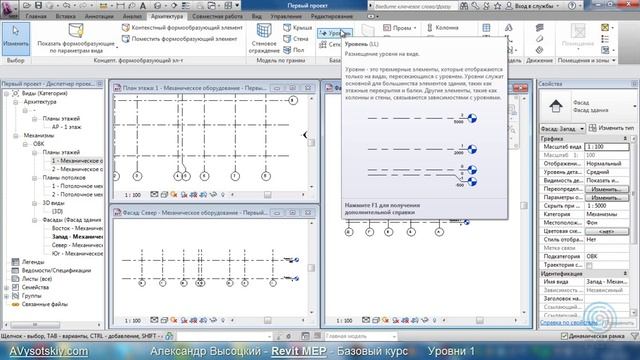Open the Фасад: Запад instance dropdown
The height and width of the screenshot is (360, 640).
[x=562, y=129]
